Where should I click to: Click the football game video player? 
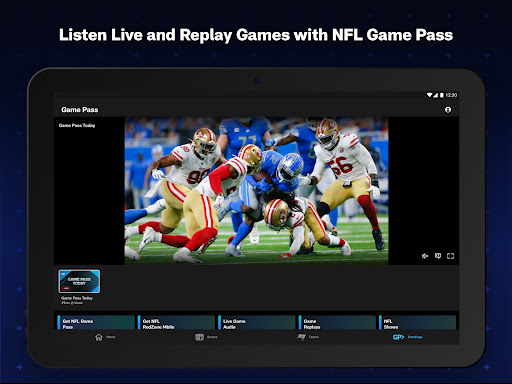coord(256,190)
